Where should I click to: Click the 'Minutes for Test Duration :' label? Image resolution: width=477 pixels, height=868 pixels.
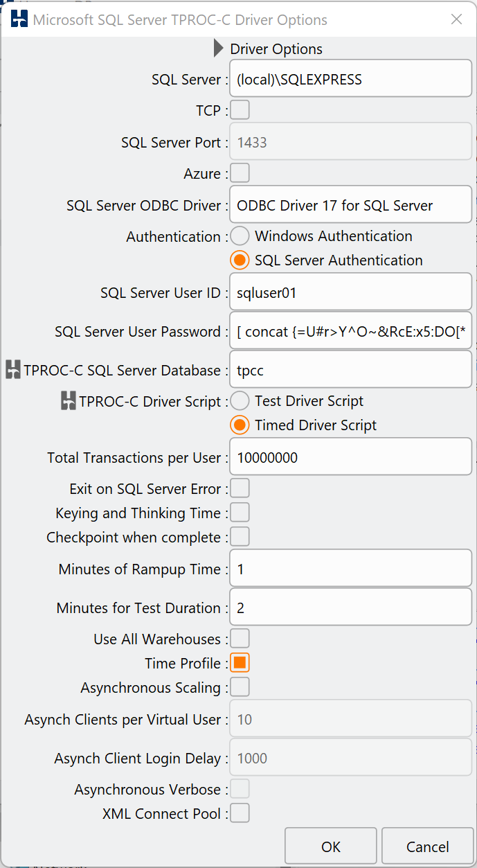tap(143, 608)
